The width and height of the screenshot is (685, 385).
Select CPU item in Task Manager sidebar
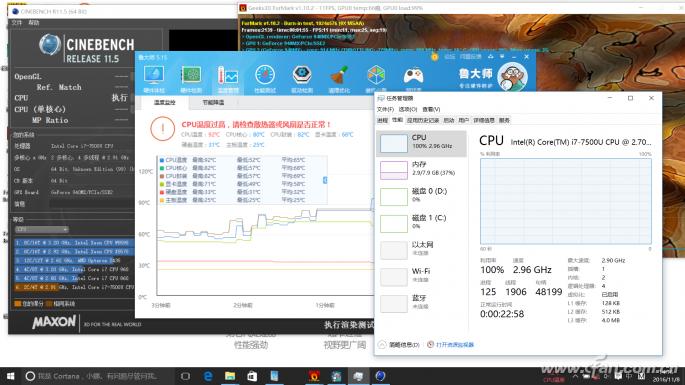click(x=421, y=143)
